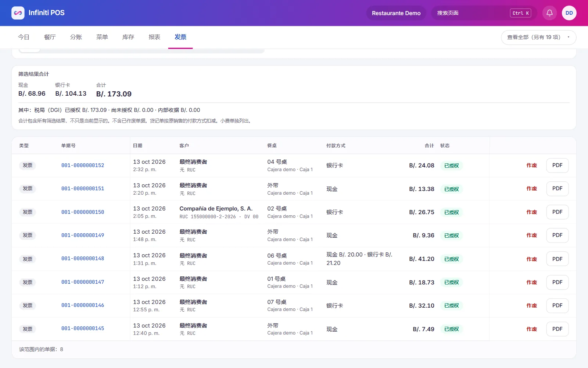The height and width of the screenshot is (368, 588).
Task: Open PDF for invoice 001-0000000147
Action: tap(557, 282)
